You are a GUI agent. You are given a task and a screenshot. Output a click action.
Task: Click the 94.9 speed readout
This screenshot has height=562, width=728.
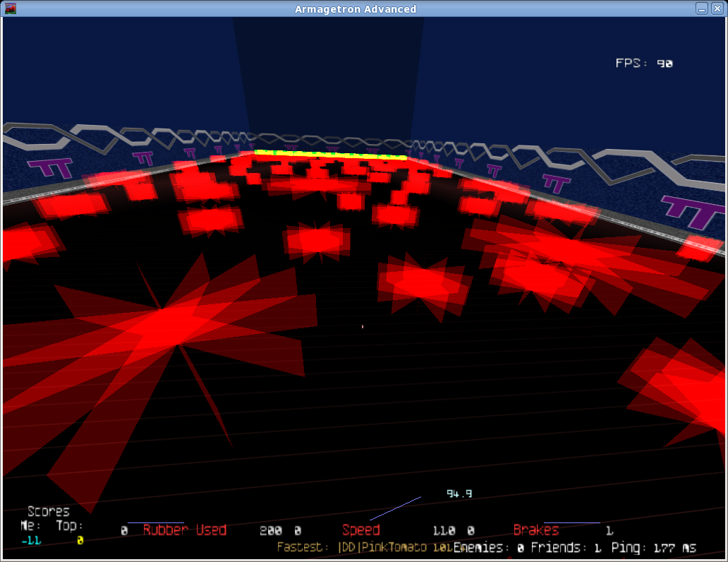tap(459, 494)
